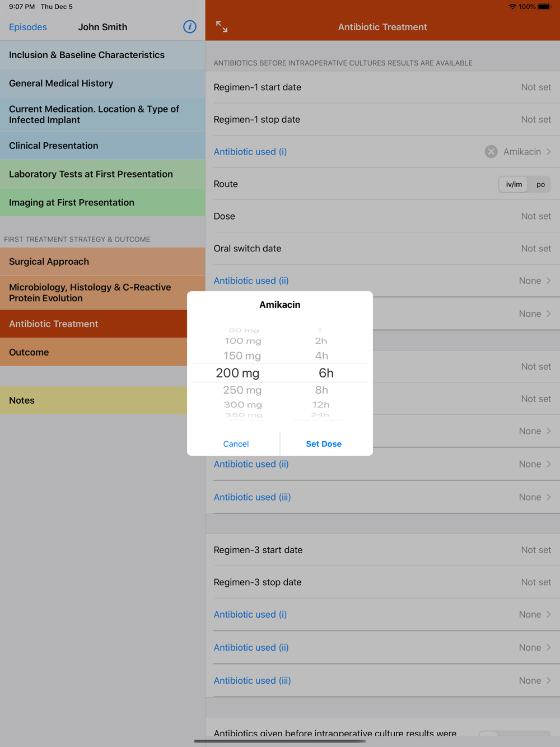
Task: Select po route option
Action: (540, 184)
